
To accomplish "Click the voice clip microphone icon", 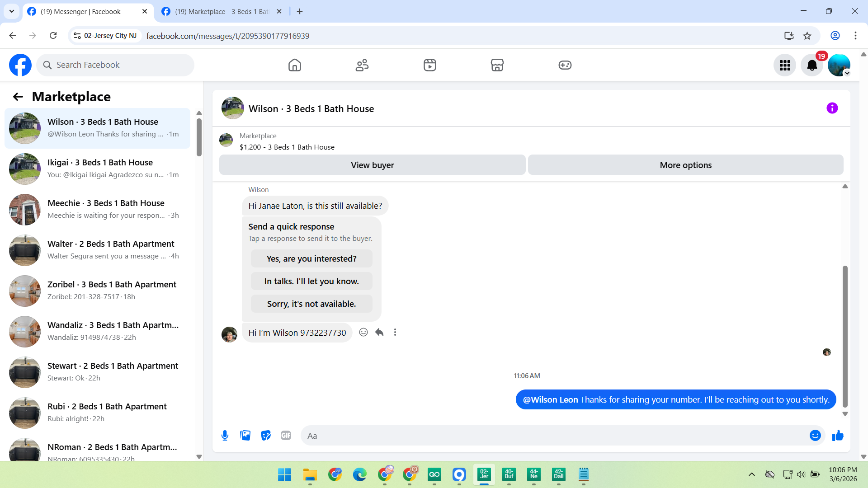I will coord(225,436).
